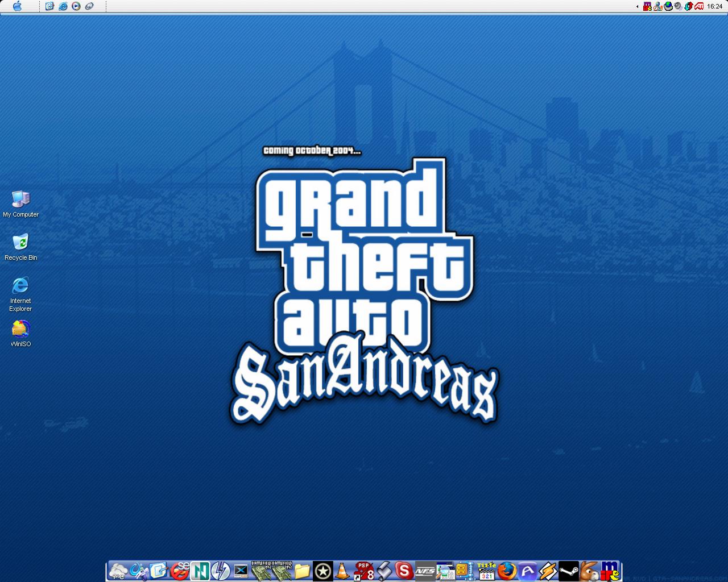728x582 pixels.
Task: Open the MSN Messenger-style dock icon
Action: coord(138,571)
